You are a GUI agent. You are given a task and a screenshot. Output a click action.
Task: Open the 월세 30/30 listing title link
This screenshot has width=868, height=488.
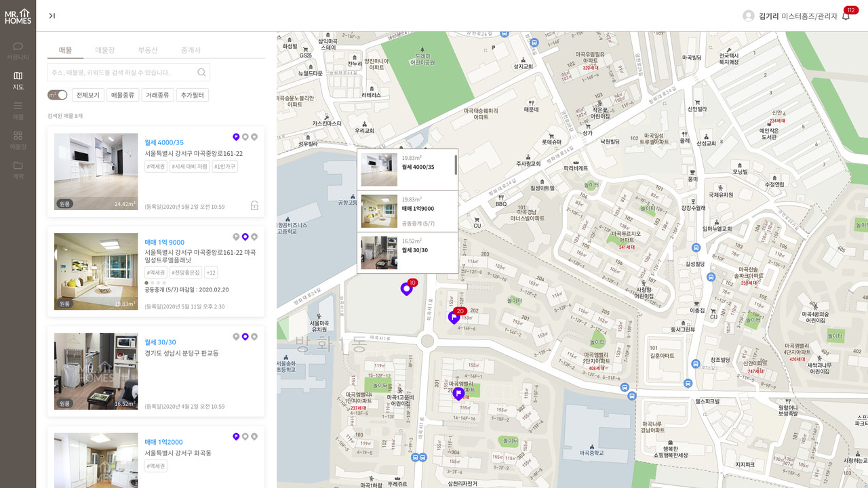[160, 342]
